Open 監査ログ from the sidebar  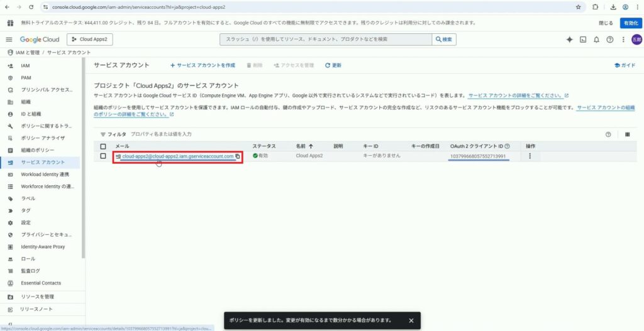click(x=30, y=271)
